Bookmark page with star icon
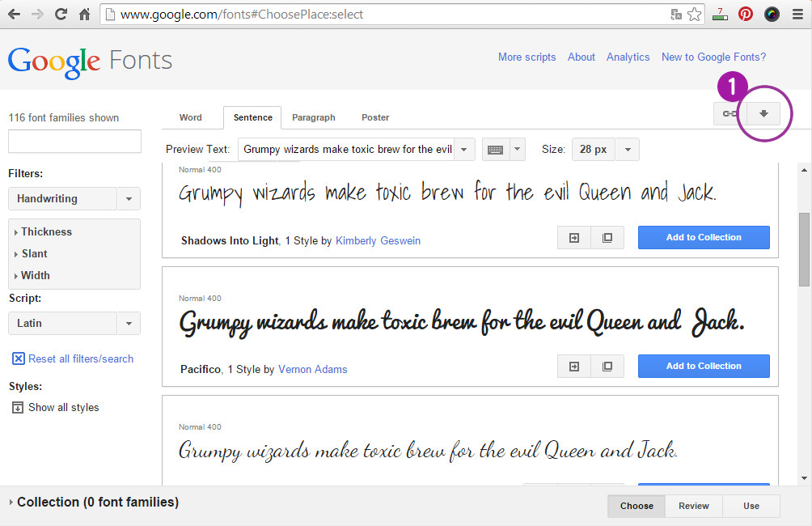812x526 pixels. click(694, 15)
